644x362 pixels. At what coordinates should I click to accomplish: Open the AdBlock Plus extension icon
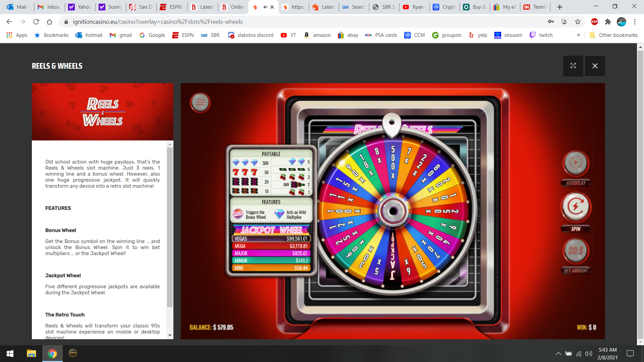(x=594, y=22)
